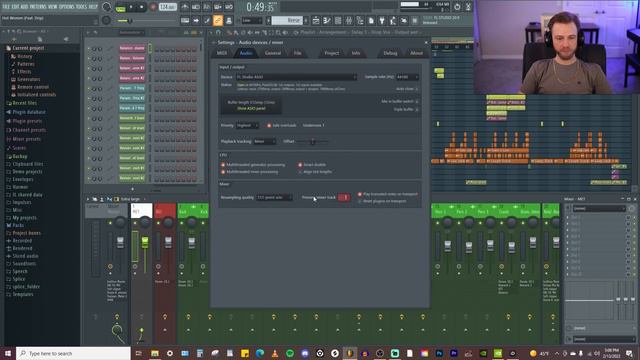This screenshot has width=640, height=360.
Task: Click the orange highlighted link icon
Action: click(218, 20)
